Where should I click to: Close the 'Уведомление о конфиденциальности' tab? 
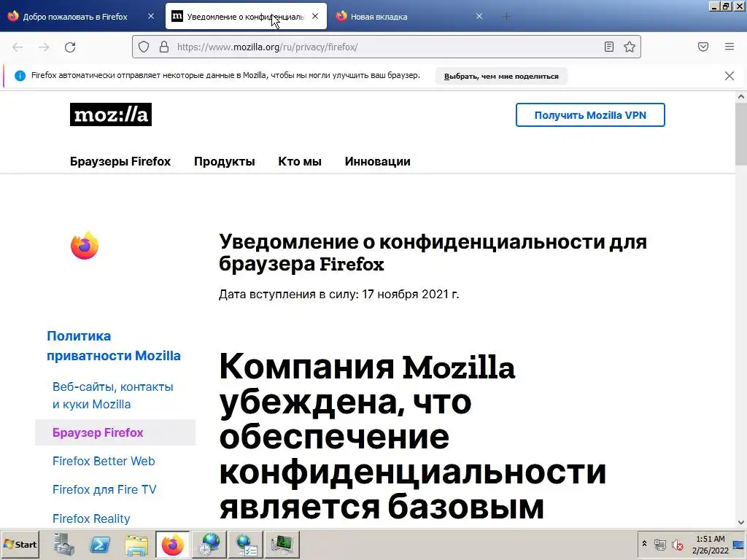tap(315, 16)
